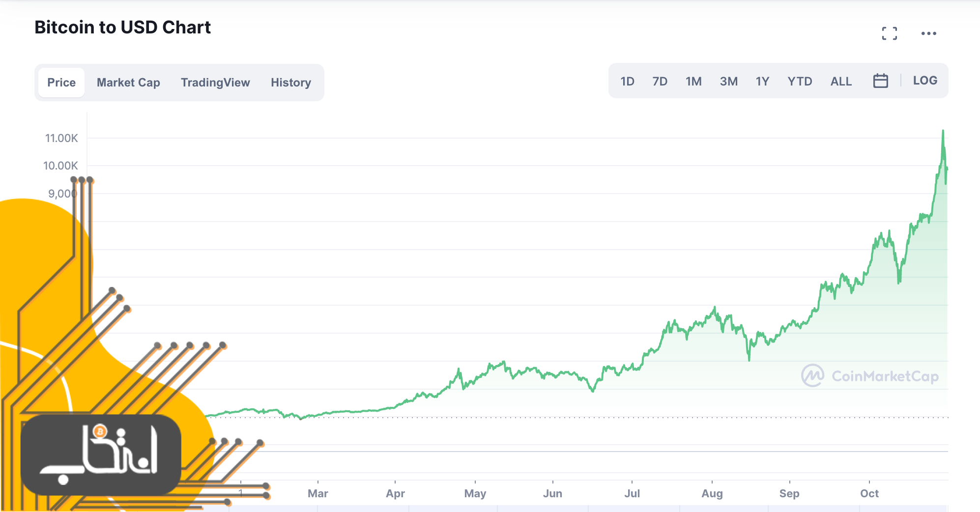The image size is (980, 512).
Task: Choose the 3M time range
Action: [x=728, y=81]
